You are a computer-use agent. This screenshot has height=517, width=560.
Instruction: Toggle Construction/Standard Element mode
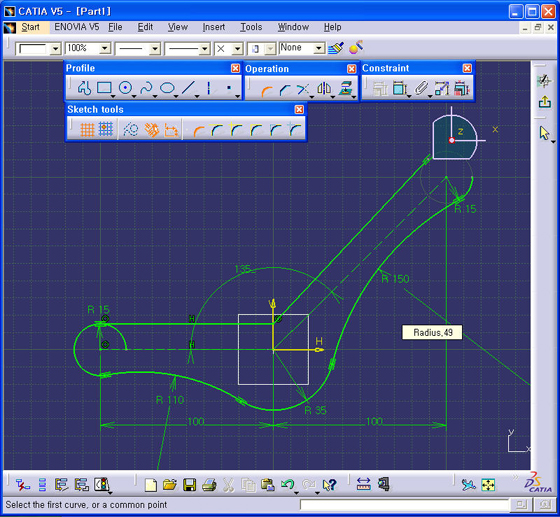tap(131, 129)
